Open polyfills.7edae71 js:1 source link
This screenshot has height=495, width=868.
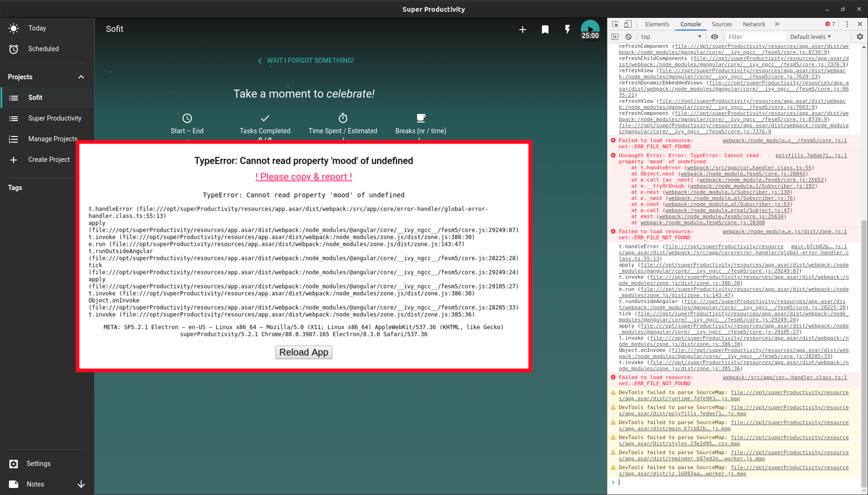(811, 155)
